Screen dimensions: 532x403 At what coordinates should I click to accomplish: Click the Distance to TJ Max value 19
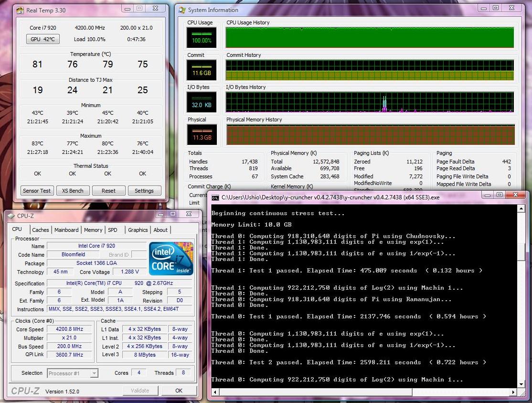pyautogui.click(x=38, y=90)
